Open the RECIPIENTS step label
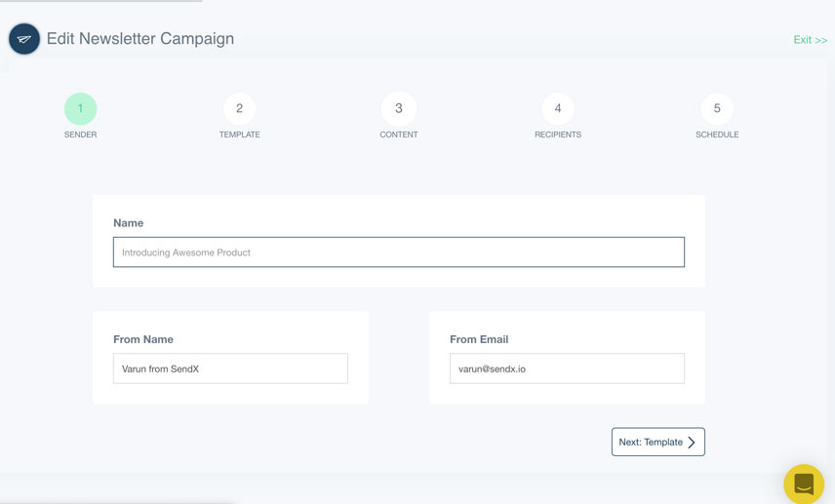This screenshot has width=835, height=504. coord(558,135)
